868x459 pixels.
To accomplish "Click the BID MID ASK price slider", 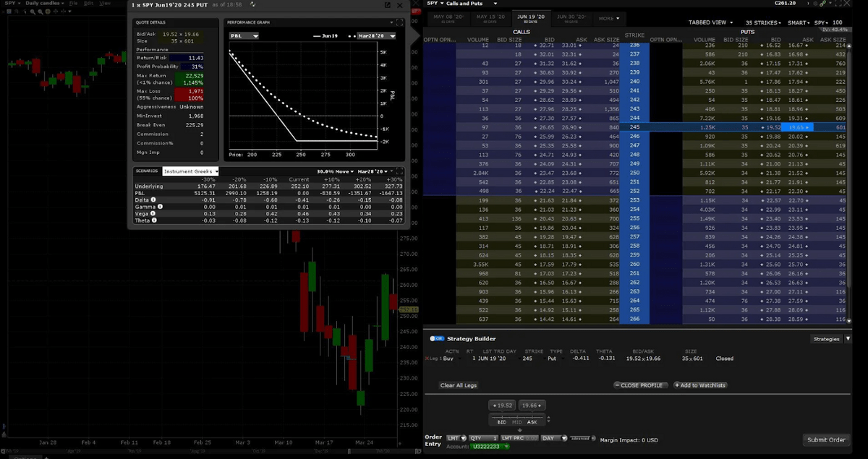I will (518, 420).
